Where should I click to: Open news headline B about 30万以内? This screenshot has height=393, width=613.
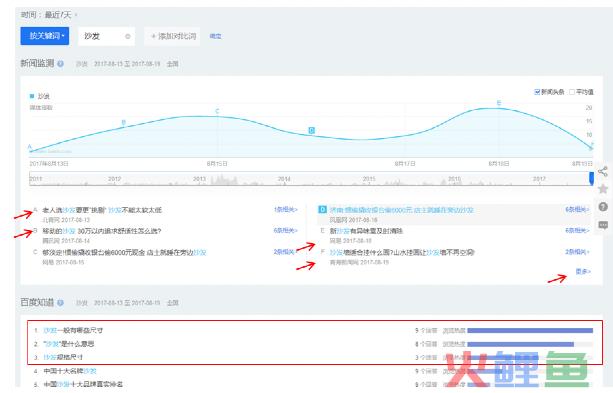coord(102,231)
